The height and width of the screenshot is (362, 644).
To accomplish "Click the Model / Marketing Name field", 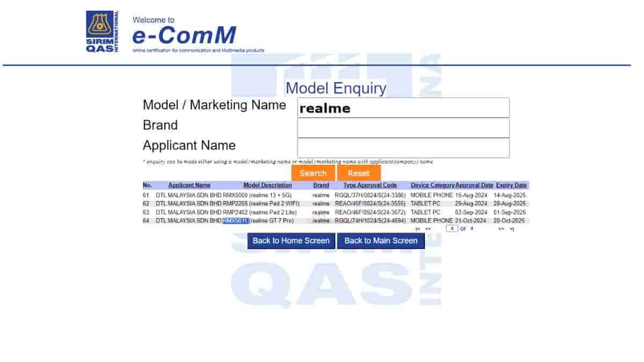I will (x=403, y=108).
